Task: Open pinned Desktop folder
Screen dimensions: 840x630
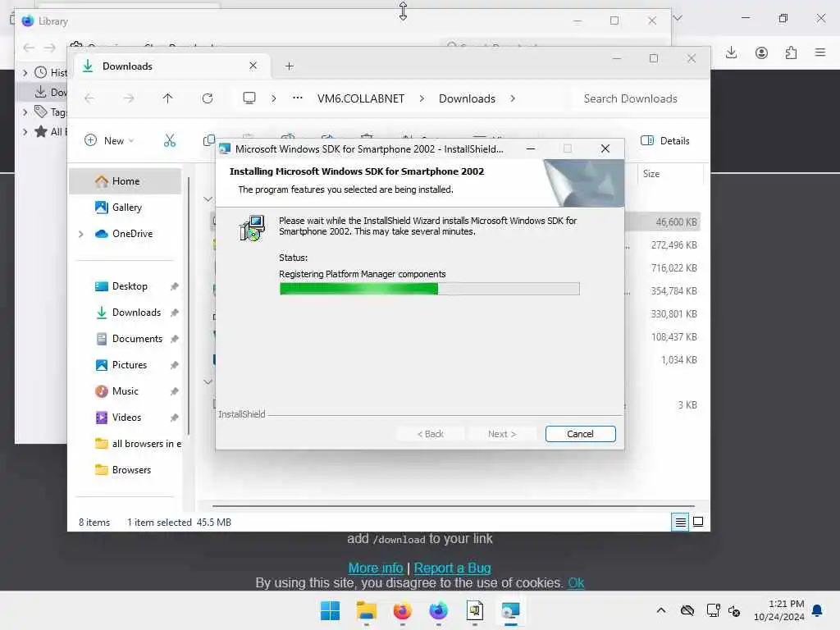Action: tap(130, 286)
